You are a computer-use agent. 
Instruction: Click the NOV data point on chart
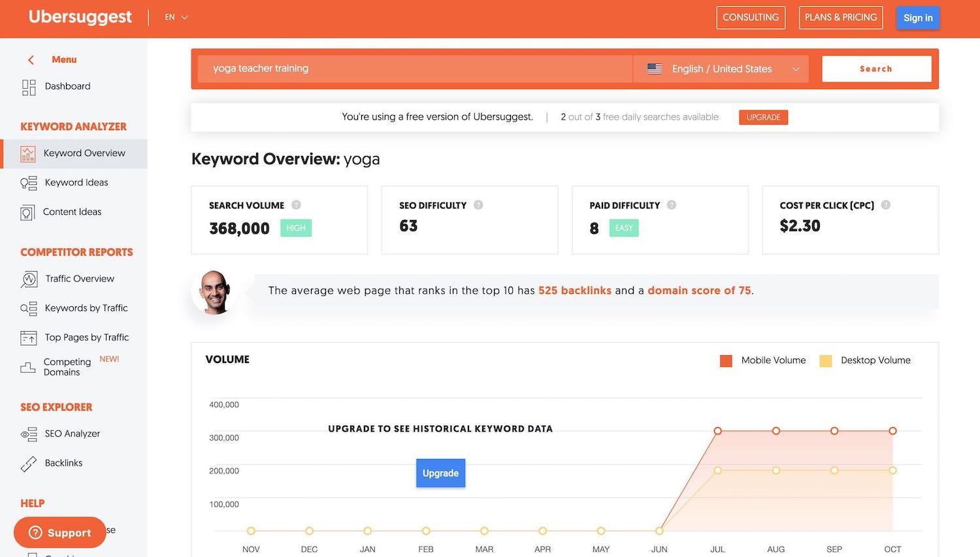(x=251, y=531)
